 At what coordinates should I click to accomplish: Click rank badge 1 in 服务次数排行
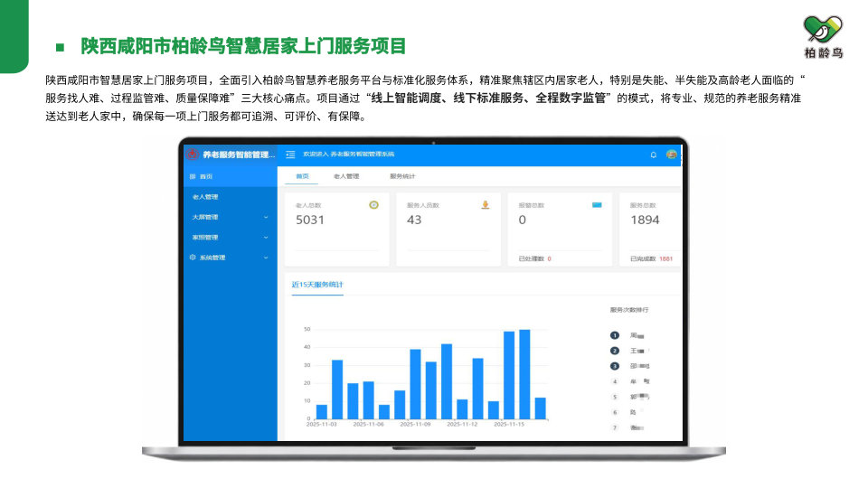point(615,335)
